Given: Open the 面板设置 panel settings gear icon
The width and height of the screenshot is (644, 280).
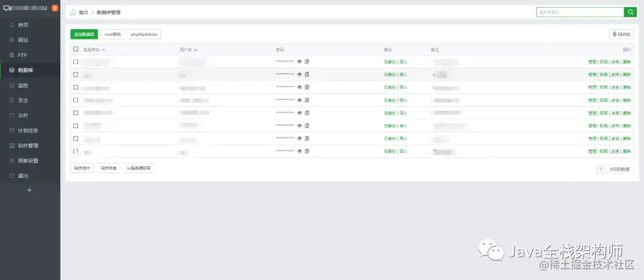Looking at the screenshot, I should (x=12, y=160).
